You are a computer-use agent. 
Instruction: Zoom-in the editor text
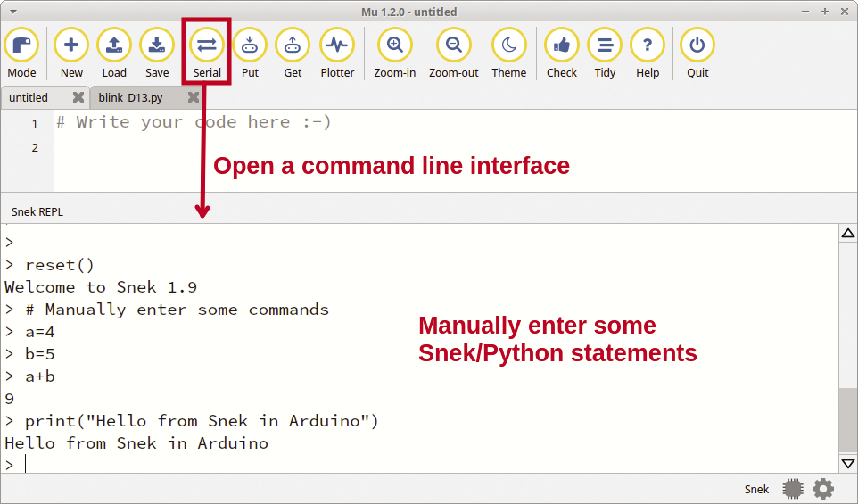(x=394, y=54)
